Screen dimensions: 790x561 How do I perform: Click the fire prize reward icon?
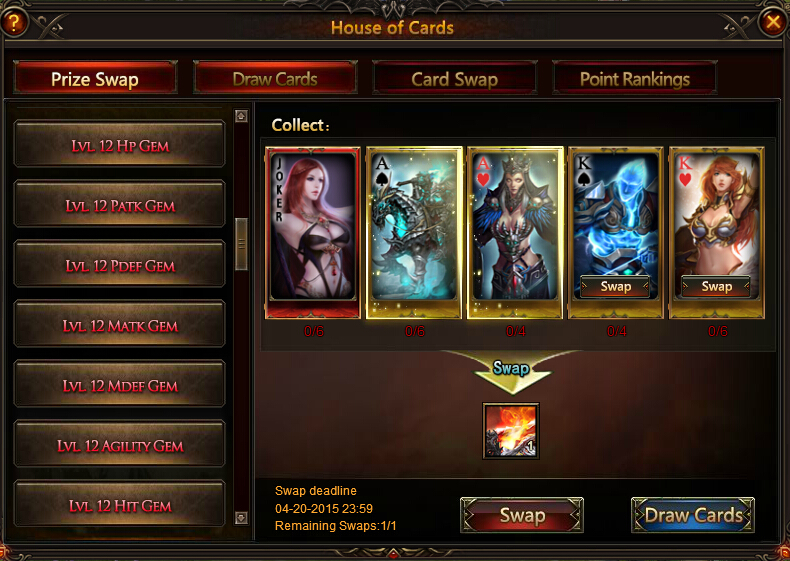pyautogui.click(x=511, y=431)
